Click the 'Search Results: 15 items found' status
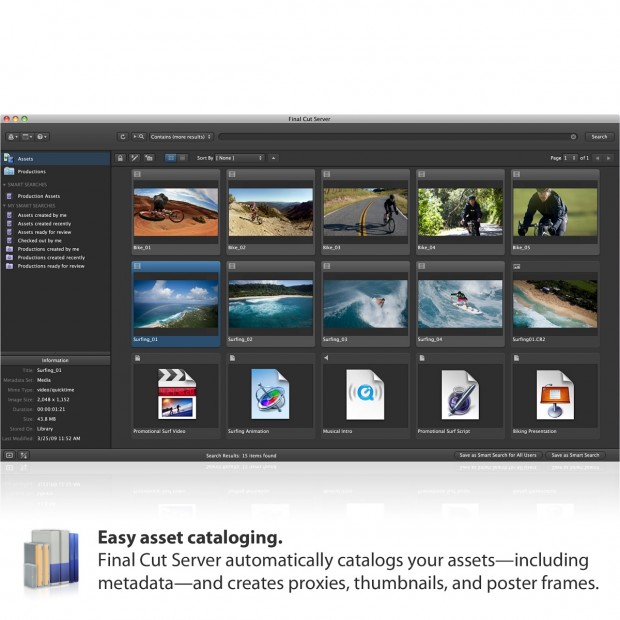 pyautogui.click(x=241, y=456)
